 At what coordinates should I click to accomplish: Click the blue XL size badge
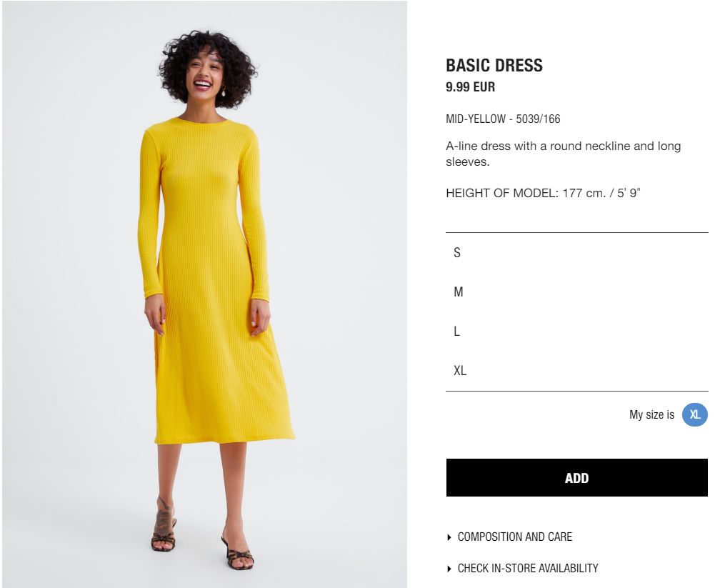[x=694, y=414]
